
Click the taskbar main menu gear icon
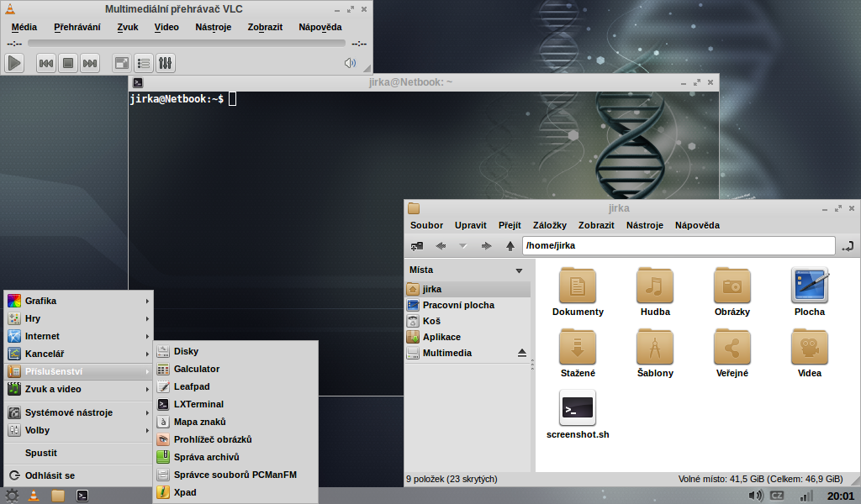click(x=12, y=496)
